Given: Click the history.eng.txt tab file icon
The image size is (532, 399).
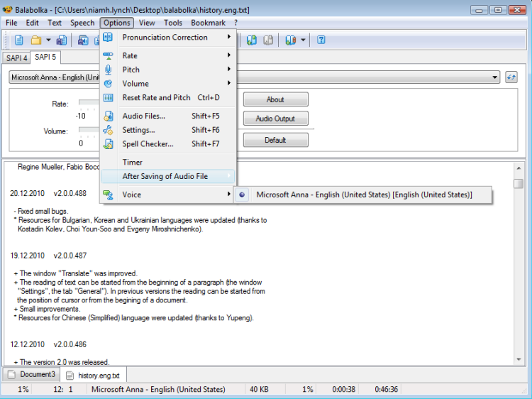Looking at the screenshot, I should coord(70,376).
